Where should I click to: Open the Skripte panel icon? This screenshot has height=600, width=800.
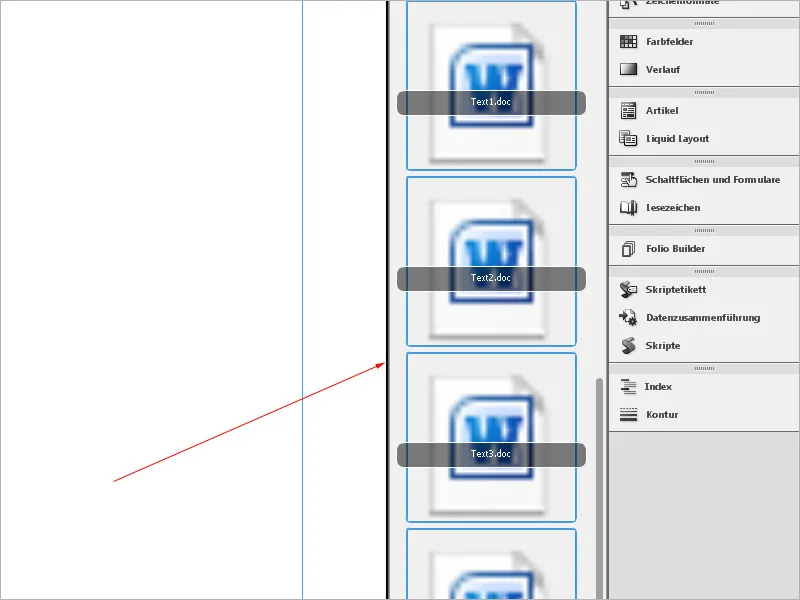[628, 345]
